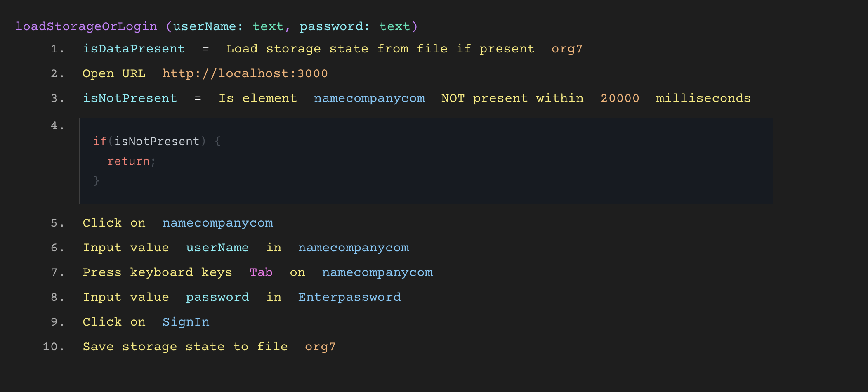Click the namecompanycom element in step 5

(217, 223)
